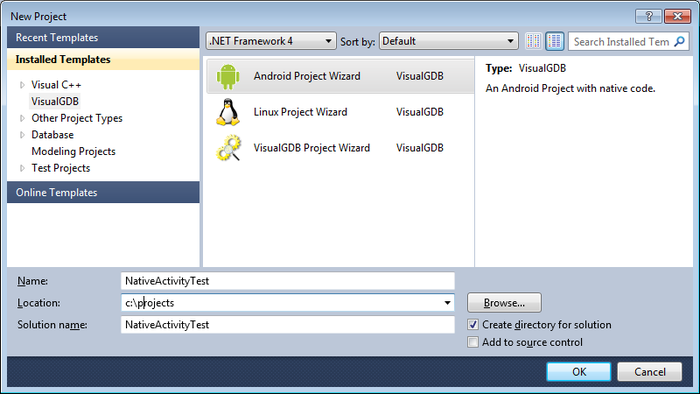Select Other Project Types label
Viewport: 700px width, 394px height.
[77, 118]
